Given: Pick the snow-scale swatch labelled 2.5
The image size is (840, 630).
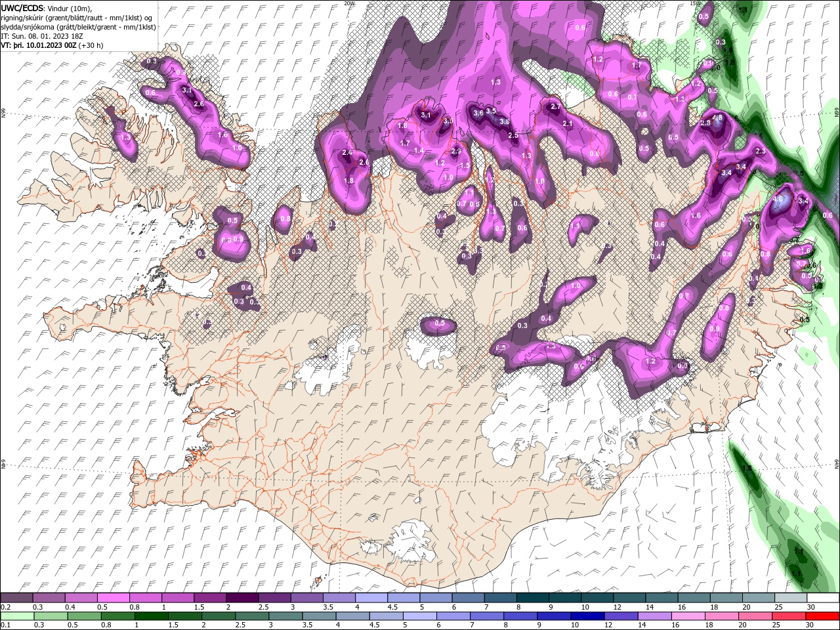Looking at the screenshot, I should [x=274, y=598].
